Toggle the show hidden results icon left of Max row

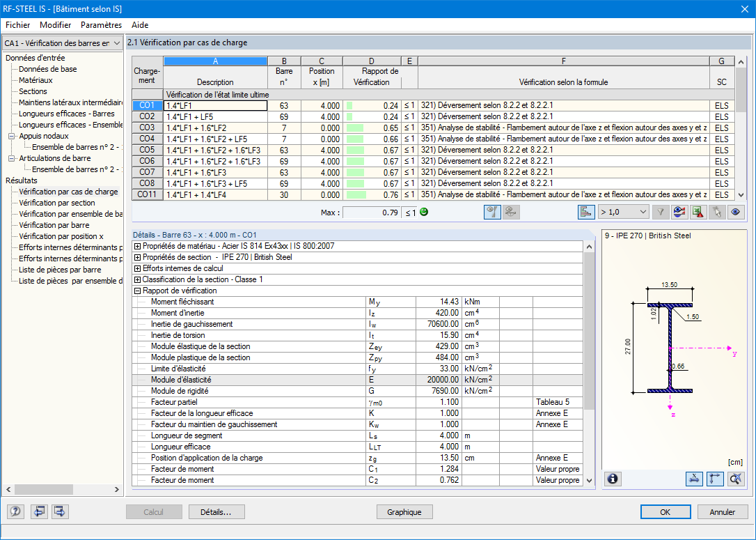click(x=491, y=212)
